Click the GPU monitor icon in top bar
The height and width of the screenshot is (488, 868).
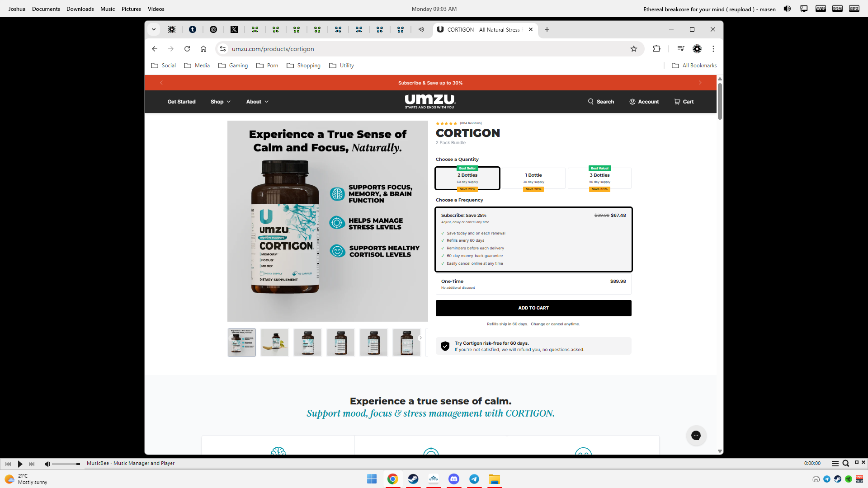(854, 9)
